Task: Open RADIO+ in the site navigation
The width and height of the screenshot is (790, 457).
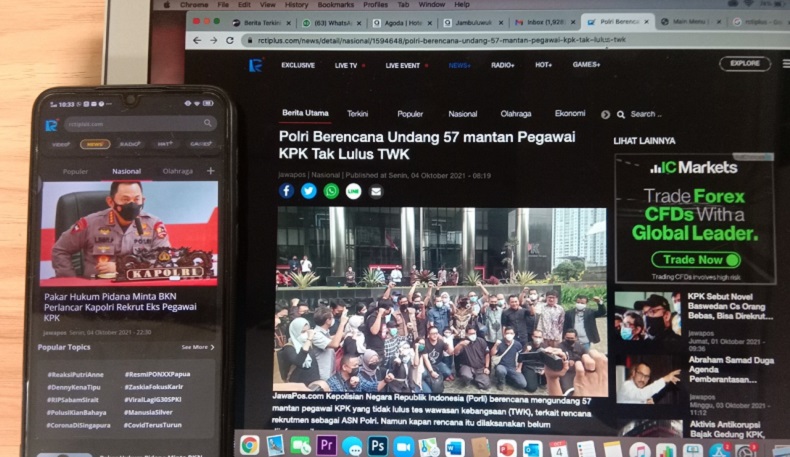Action: click(x=503, y=65)
